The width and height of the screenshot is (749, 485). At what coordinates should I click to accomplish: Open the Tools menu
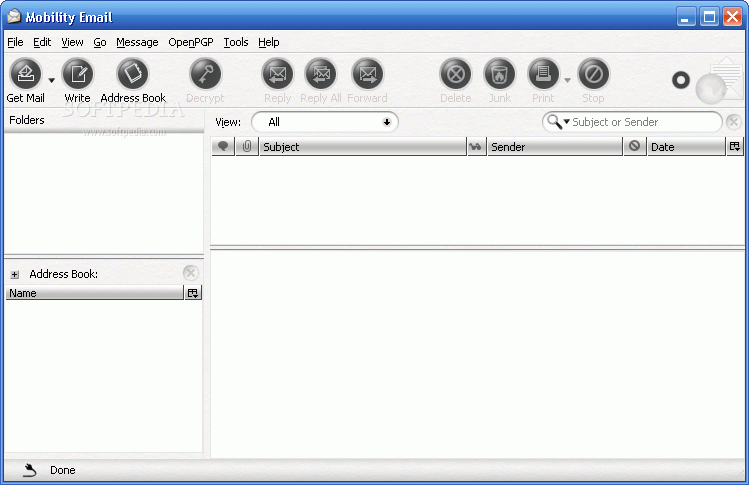coord(236,42)
